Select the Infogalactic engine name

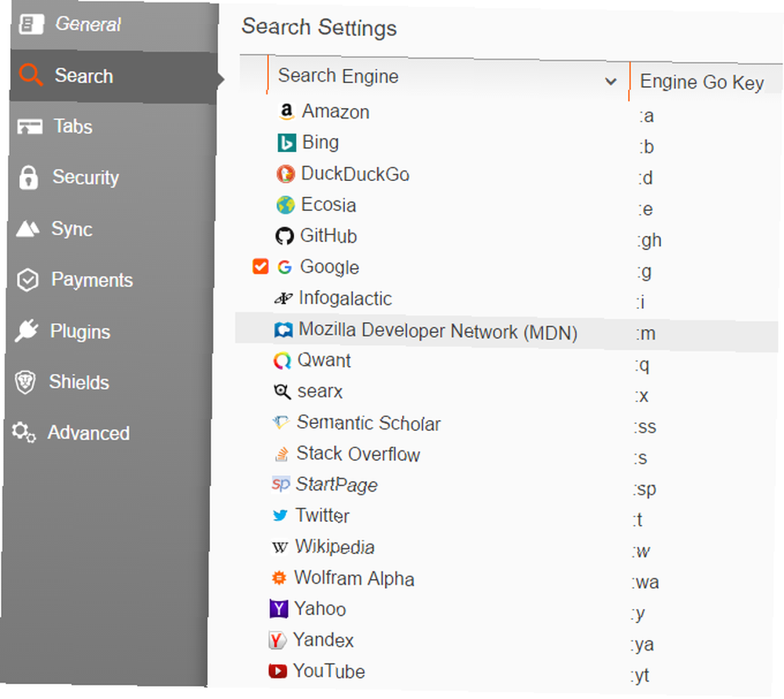(x=345, y=299)
